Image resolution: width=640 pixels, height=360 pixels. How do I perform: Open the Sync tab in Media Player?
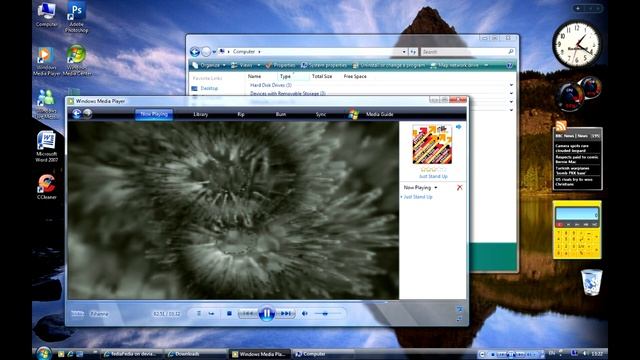tap(321, 114)
